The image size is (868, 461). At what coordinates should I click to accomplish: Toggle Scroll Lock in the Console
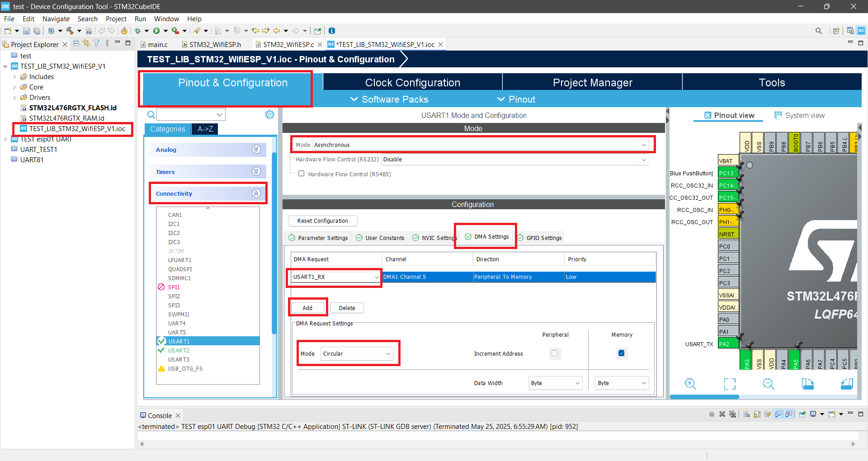coord(757,414)
